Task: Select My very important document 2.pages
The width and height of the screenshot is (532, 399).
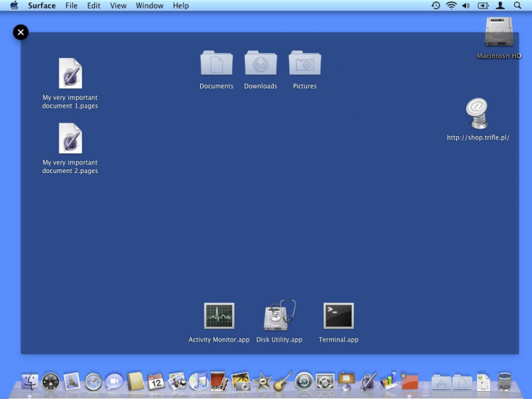Action: click(70, 139)
